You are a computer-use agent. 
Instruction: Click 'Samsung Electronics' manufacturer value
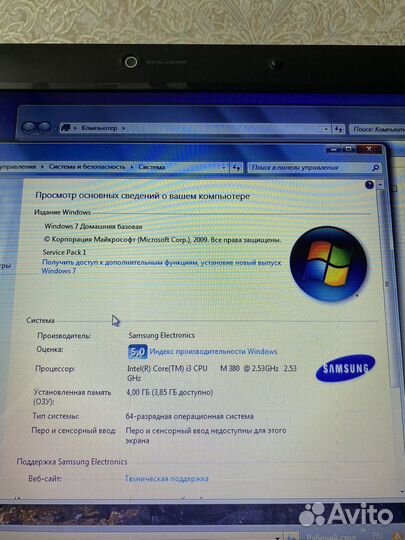[162, 335]
